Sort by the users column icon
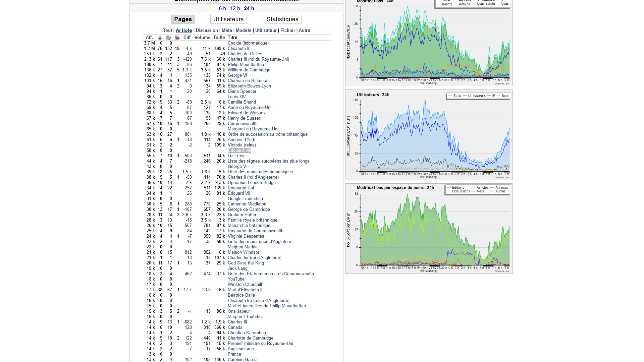 (160, 38)
